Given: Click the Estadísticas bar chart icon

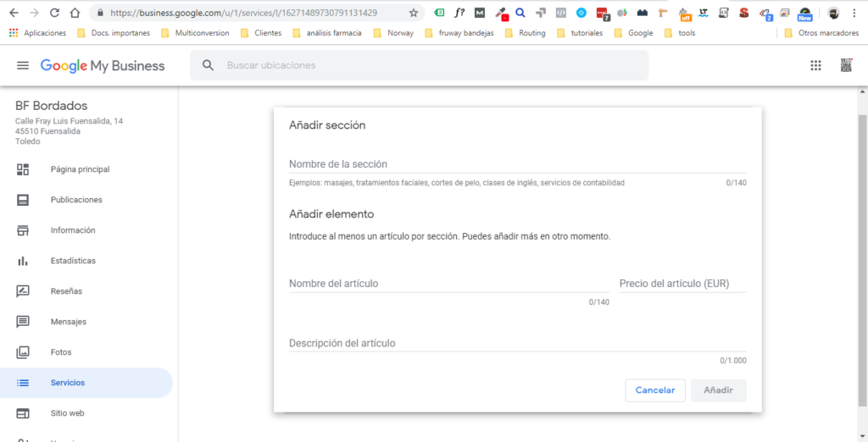Looking at the screenshot, I should click(23, 261).
